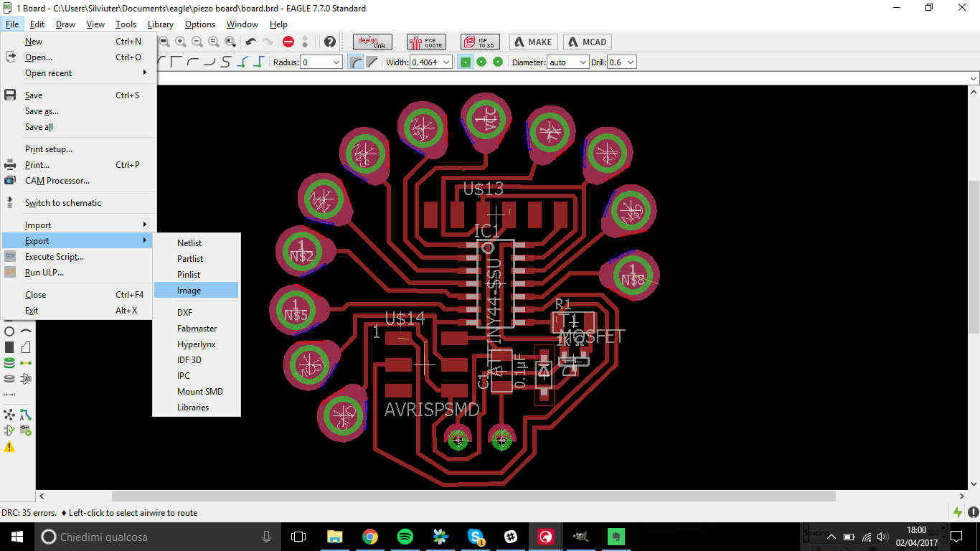Screen dimensions: 980x551
Task: Open Skype from the taskbar
Action: click(x=475, y=537)
